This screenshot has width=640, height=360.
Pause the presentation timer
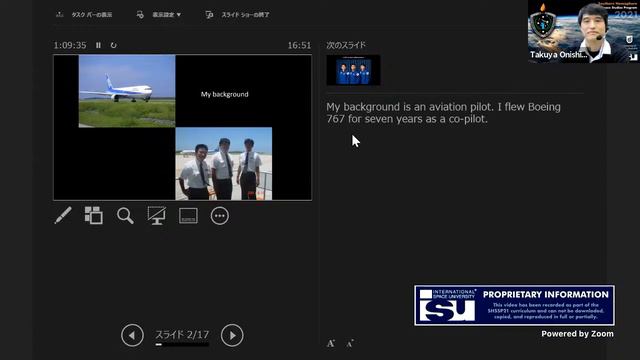98,45
